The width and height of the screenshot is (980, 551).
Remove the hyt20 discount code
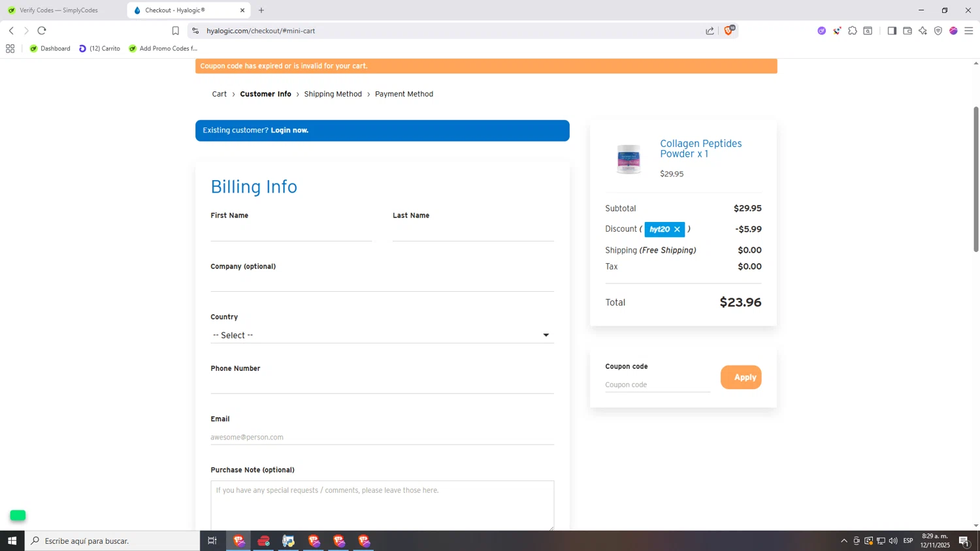pos(677,229)
